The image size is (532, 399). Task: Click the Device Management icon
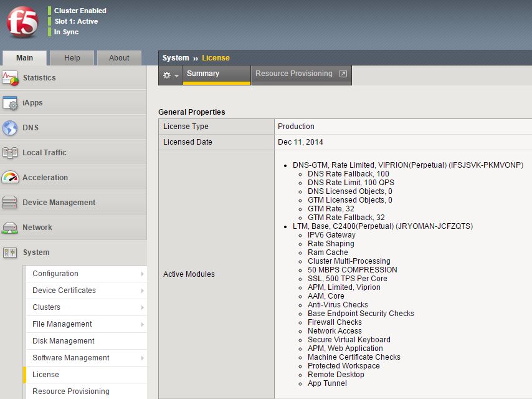[11, 203]
